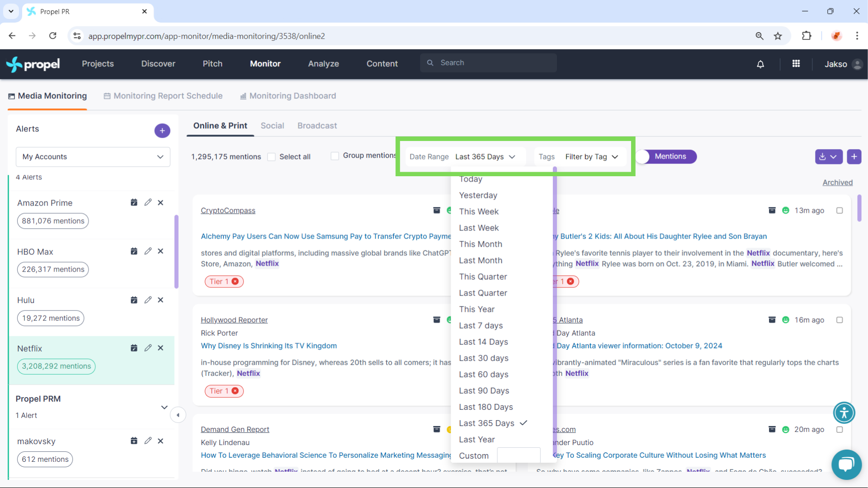868x488 pixels.
Task: Open the Analyze menu
Action: pyautogui.click(x=323, y=64)
